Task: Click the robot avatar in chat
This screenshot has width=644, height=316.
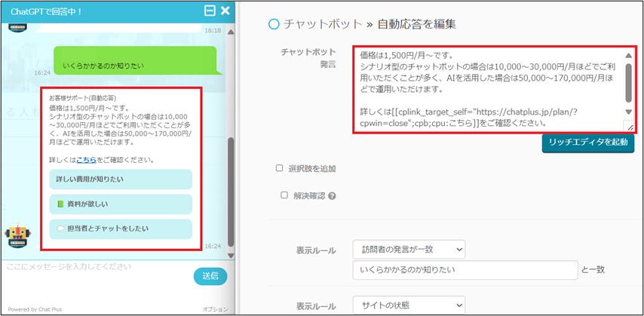Action: tap(17, 235)
